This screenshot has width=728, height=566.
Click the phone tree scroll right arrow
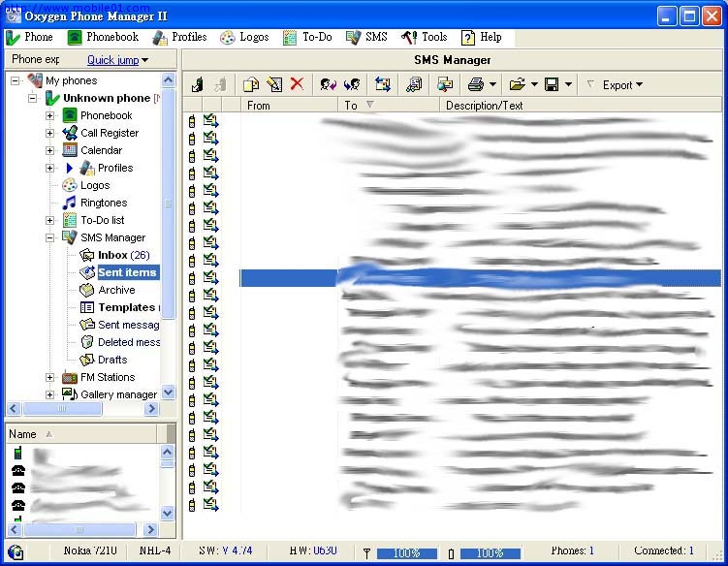tap(151, 409)
